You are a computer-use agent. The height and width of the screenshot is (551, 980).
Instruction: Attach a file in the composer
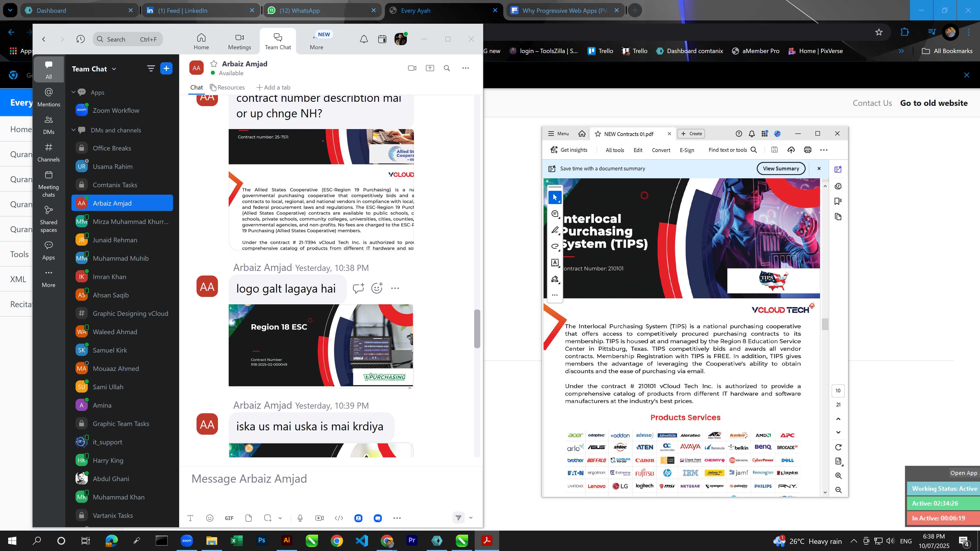point(248,518)
